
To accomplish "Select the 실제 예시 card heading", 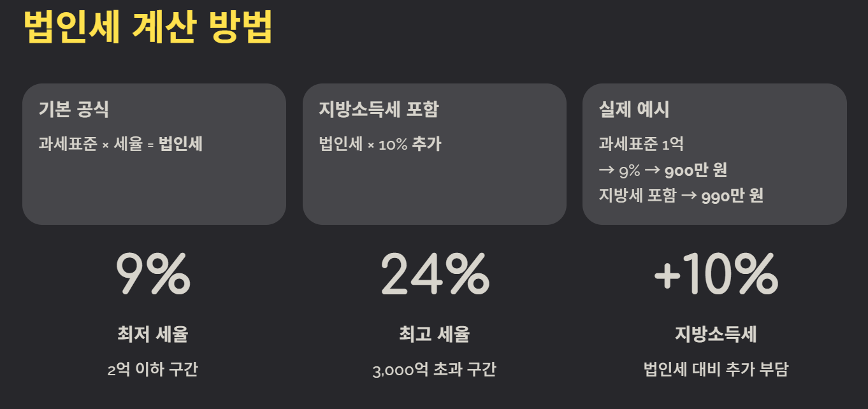I will (x=634, y=110).
